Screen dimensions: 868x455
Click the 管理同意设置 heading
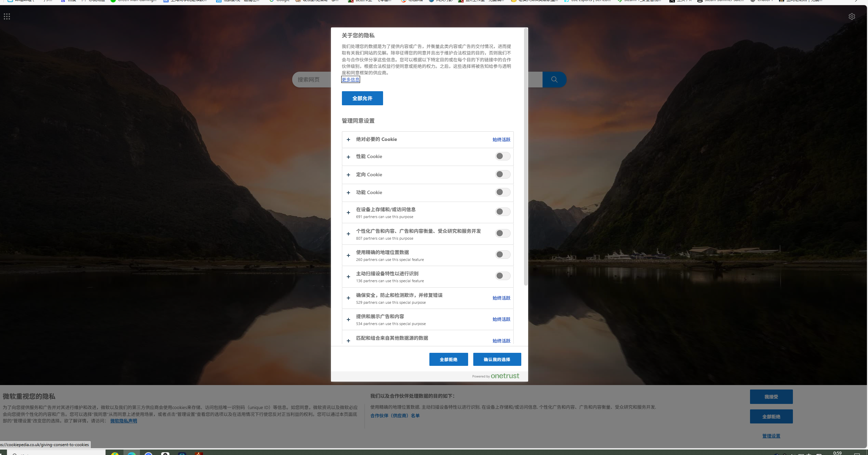(x=358, y=121)
